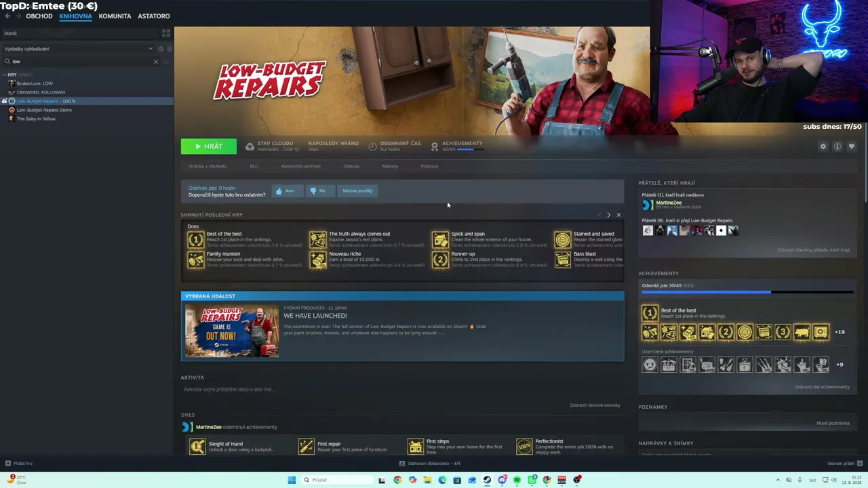Show next achievements with the right chevron
Image resolution: width=868 pixels, height=488 pixels.
coord(608,215)
